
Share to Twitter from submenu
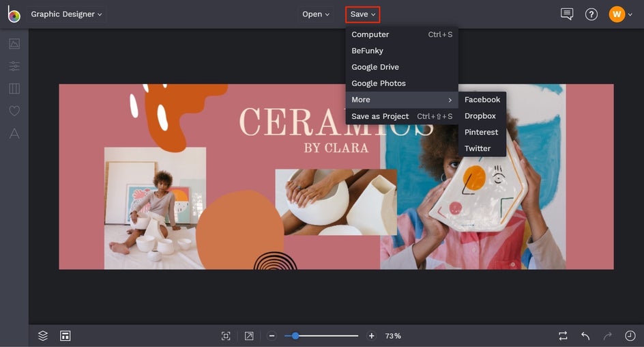482,148
